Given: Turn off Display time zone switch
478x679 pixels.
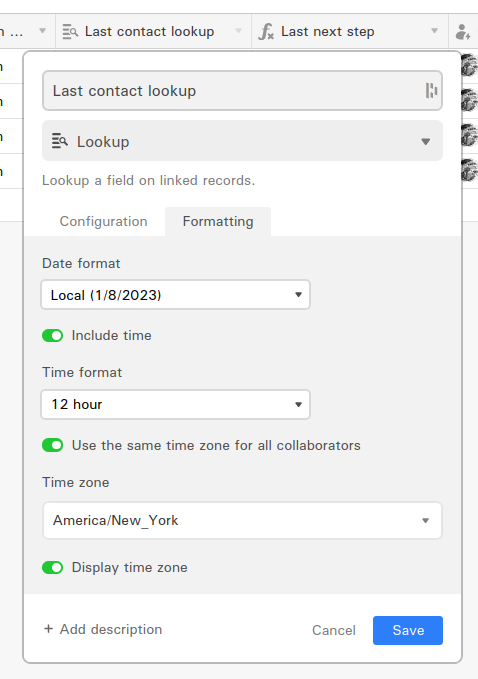Looking at the screenshot, I should pos(52,567).
